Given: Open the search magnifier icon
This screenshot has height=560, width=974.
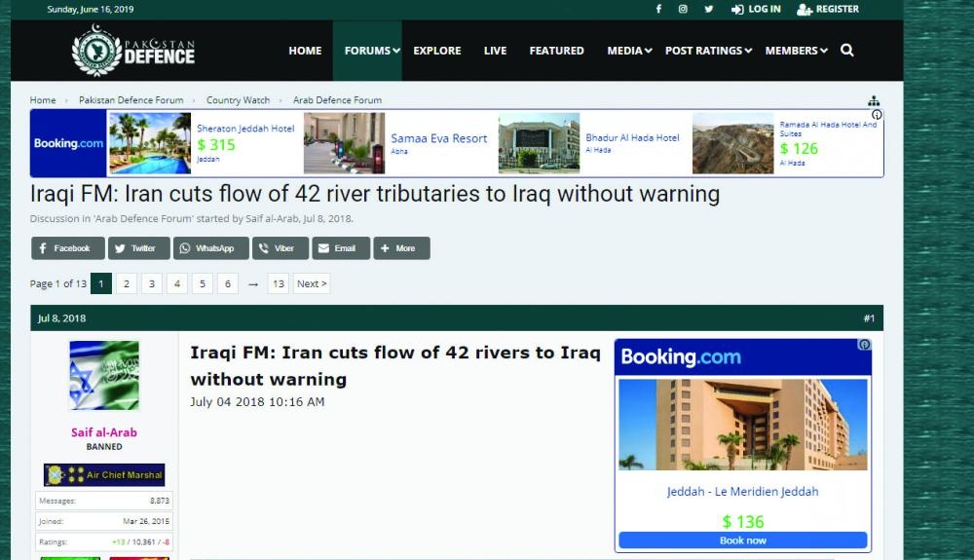Looking at the screenshot, I should pos(846,51).
